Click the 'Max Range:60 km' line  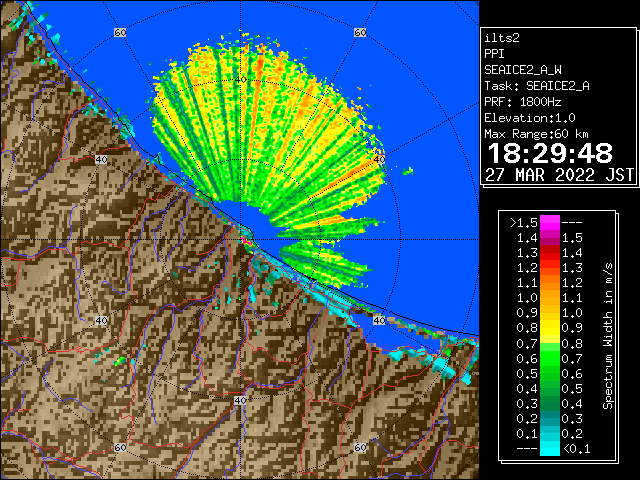point(536,134)
